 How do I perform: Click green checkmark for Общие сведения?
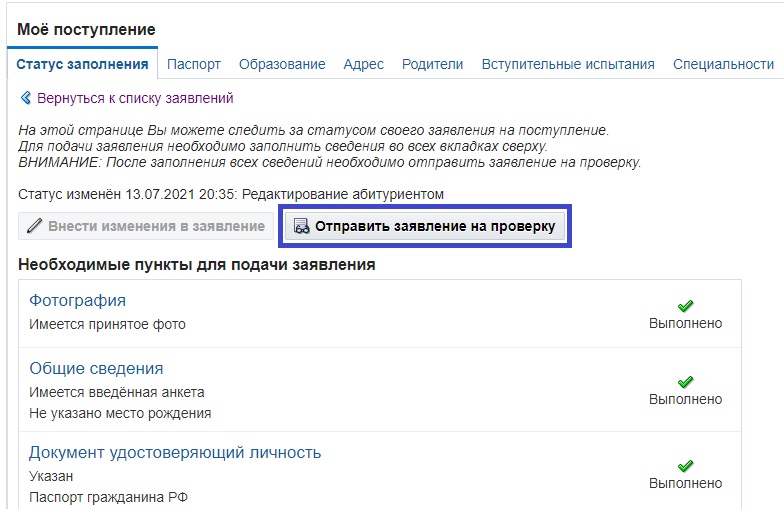click(686, 382)
